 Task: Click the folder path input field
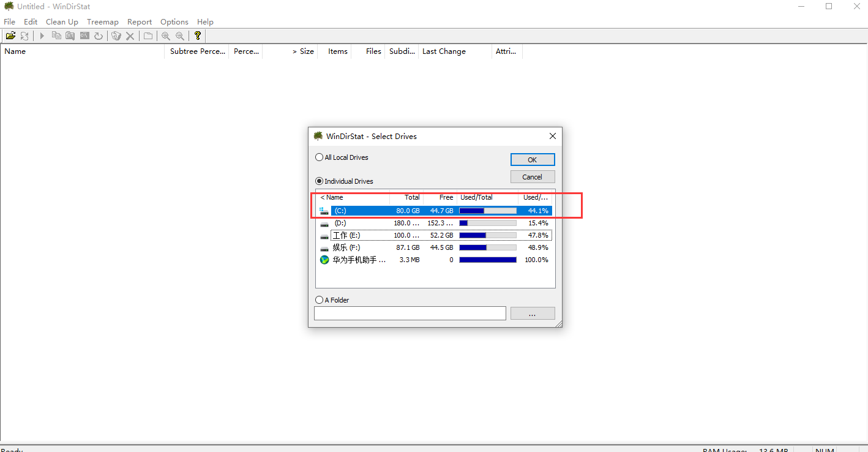(x=410, y=314)
